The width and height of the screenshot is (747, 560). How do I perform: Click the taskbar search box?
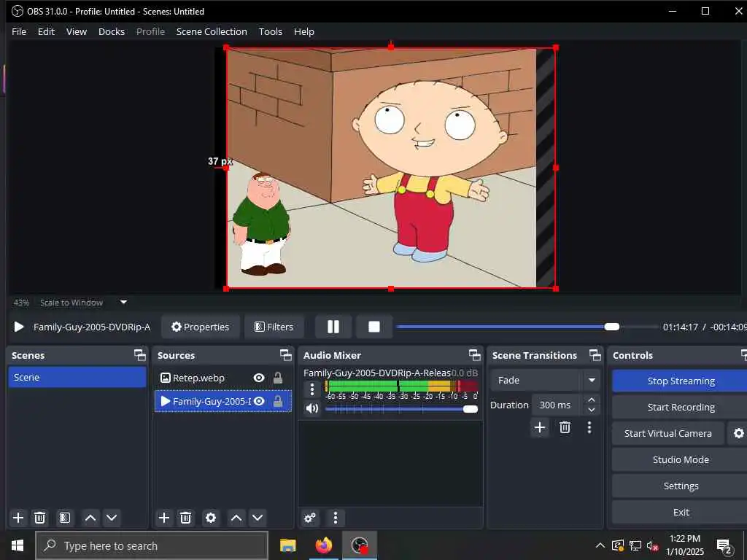(152, 545)
